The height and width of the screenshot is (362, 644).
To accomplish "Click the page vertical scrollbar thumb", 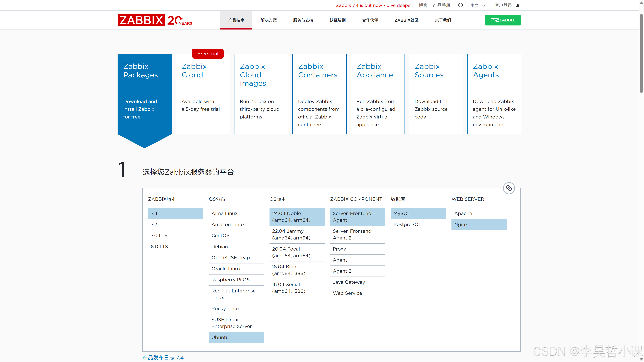I will click(x=641, y=53).
